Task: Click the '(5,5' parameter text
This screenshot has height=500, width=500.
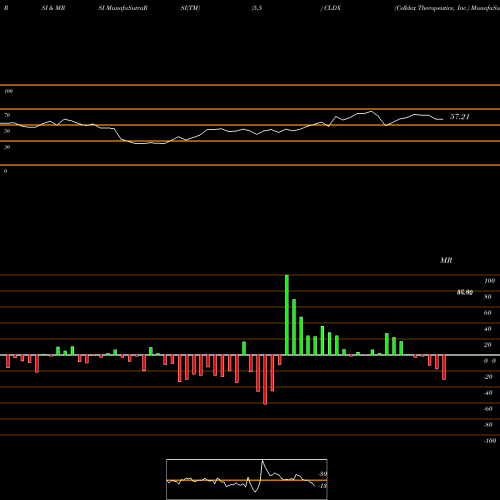Action: (257, 8)
